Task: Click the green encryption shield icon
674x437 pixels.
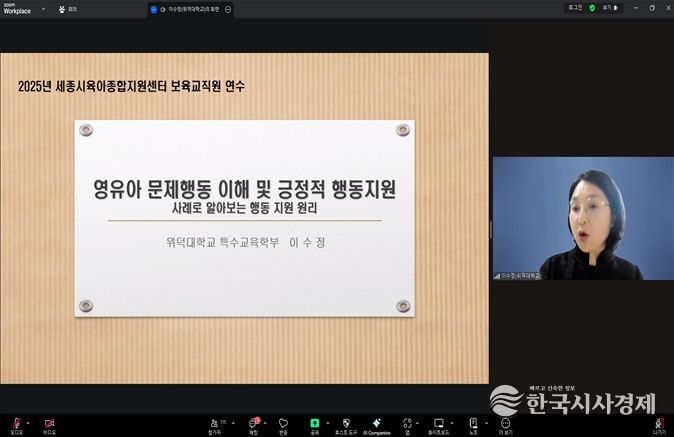Action: (592, 8)
